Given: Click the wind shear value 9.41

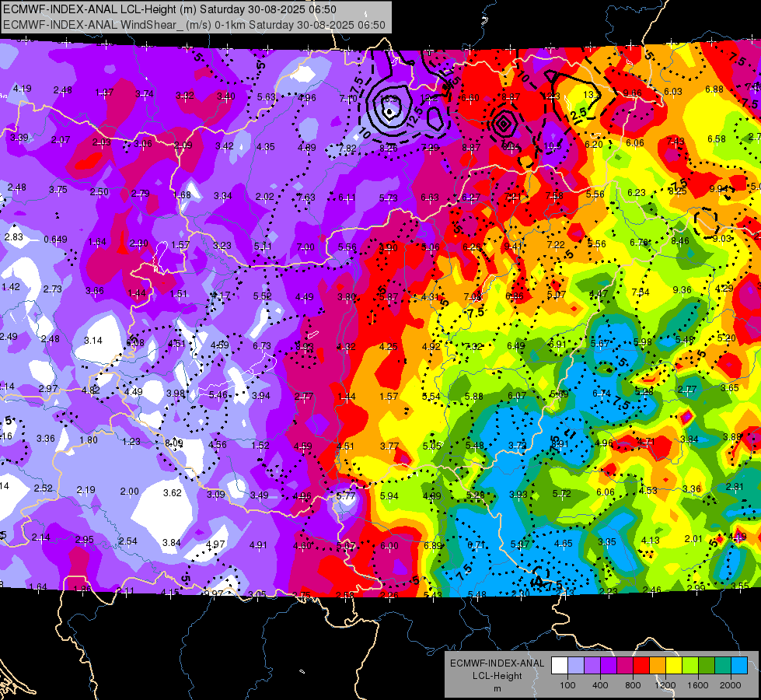Looking at the screenshot, I should pyautogui.click(x=514, y=246).
